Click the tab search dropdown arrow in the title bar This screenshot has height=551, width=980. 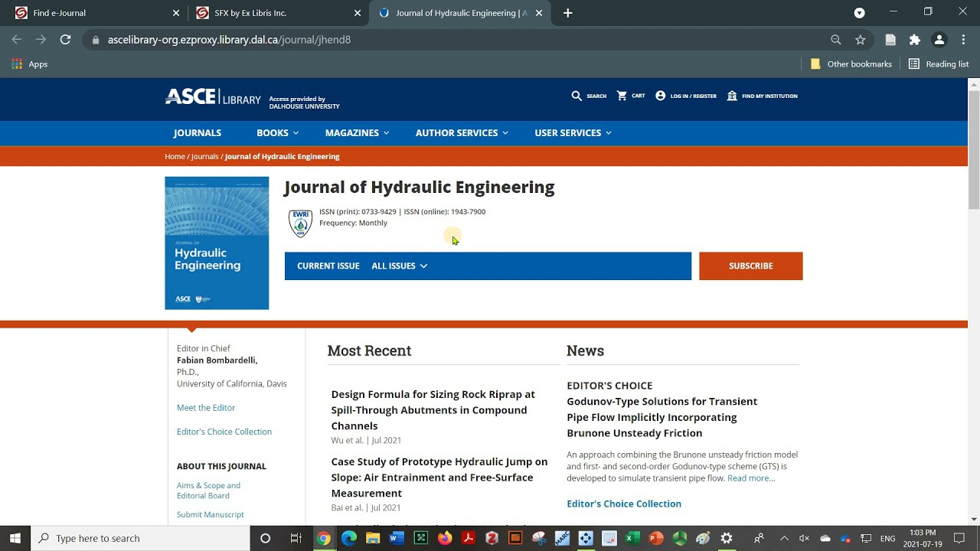[860, 13]
